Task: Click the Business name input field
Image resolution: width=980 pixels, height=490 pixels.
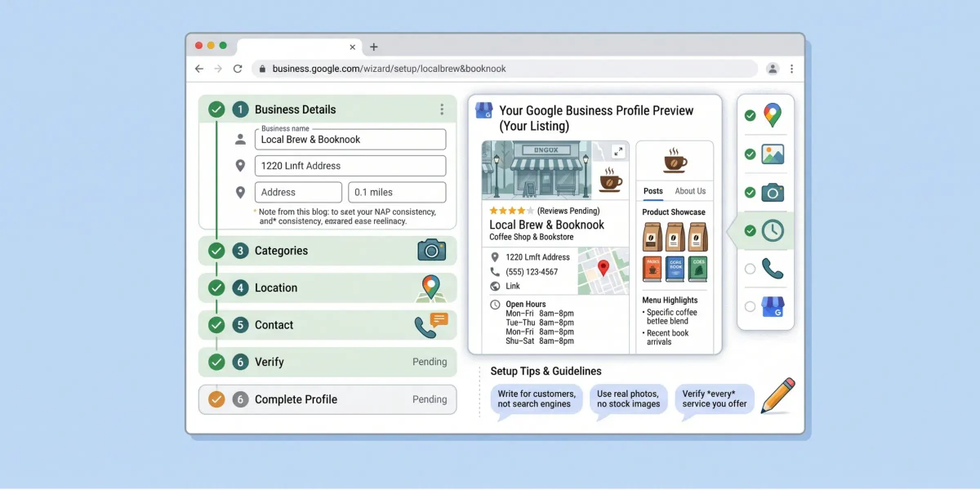Action: 350,139
